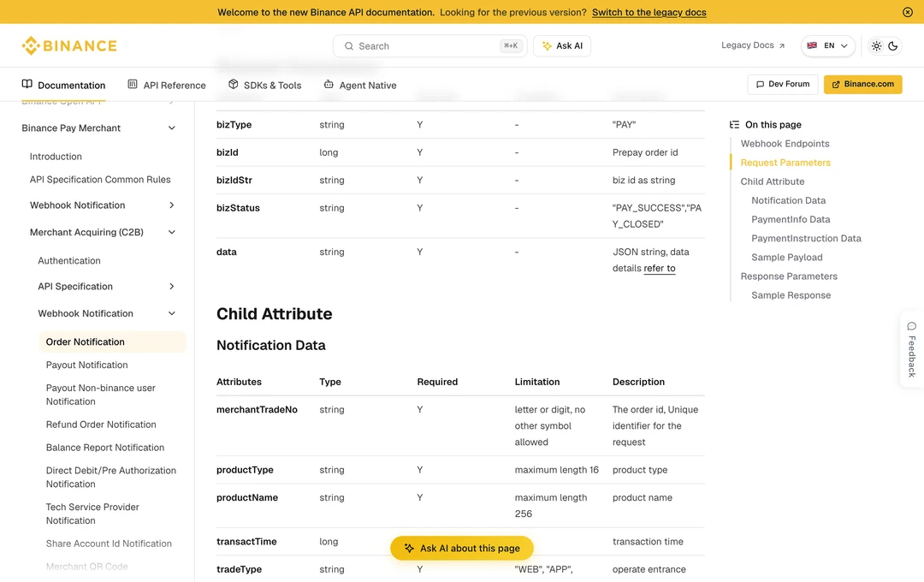Open Tech Service Provider Notification
This screenshot has width=924, height=582.
point(92,514)
